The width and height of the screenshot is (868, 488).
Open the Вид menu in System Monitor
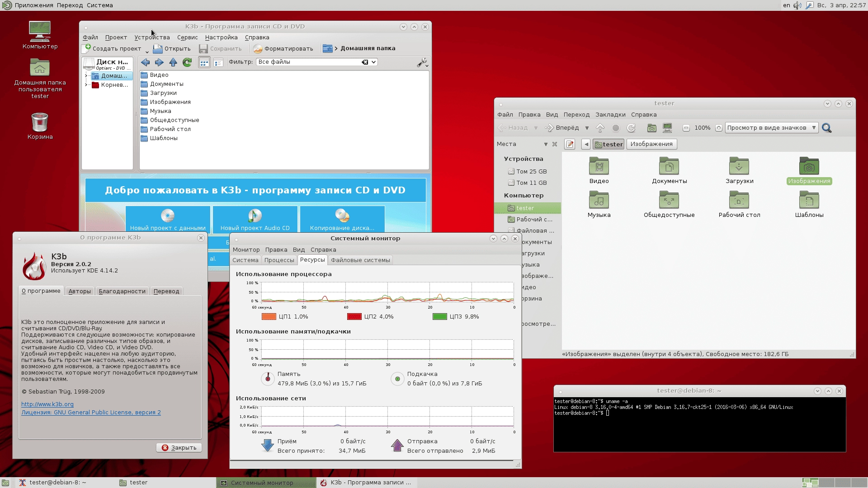tap(299, 250)
